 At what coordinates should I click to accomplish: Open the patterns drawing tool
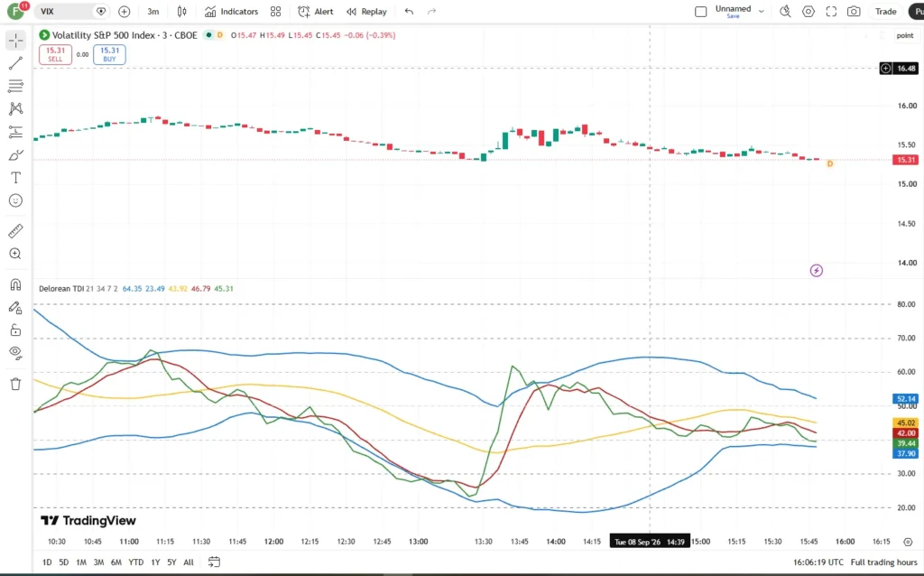coord(16,108)
